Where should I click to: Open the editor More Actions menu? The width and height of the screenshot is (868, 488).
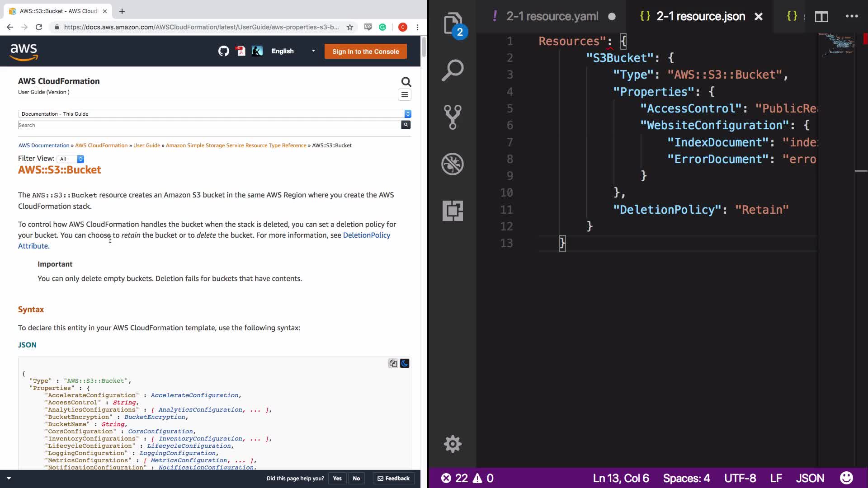click(852, 17)
